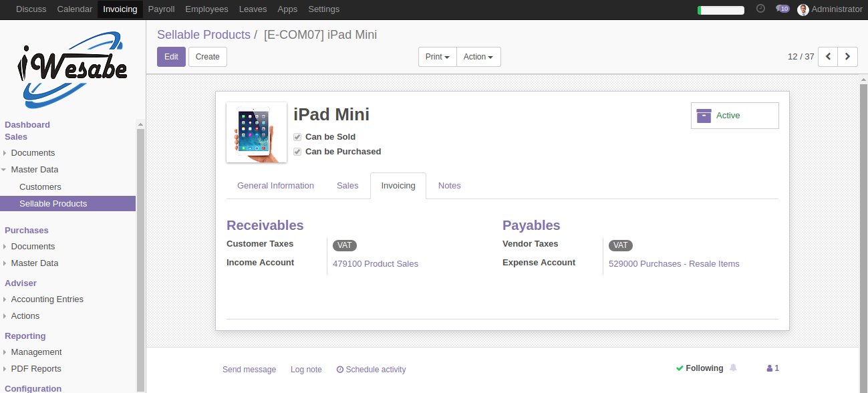
Task: Open the Calendar menu
Action: [75, 9]
